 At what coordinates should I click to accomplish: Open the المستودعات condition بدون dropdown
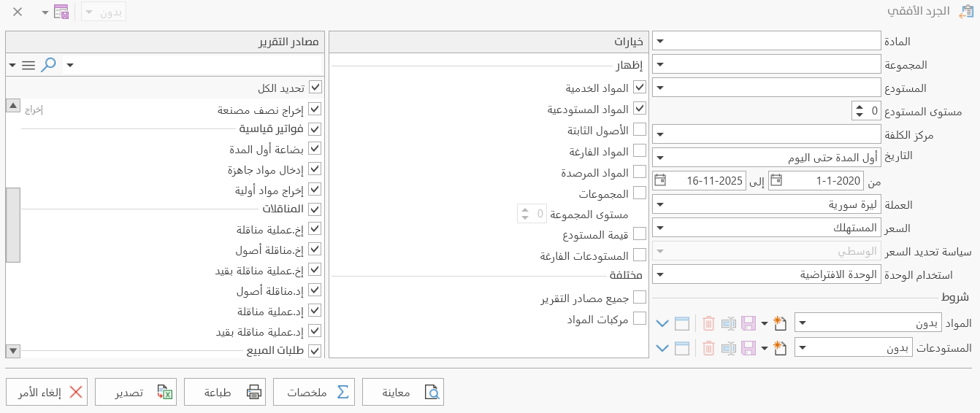click(x=801, y=348)
